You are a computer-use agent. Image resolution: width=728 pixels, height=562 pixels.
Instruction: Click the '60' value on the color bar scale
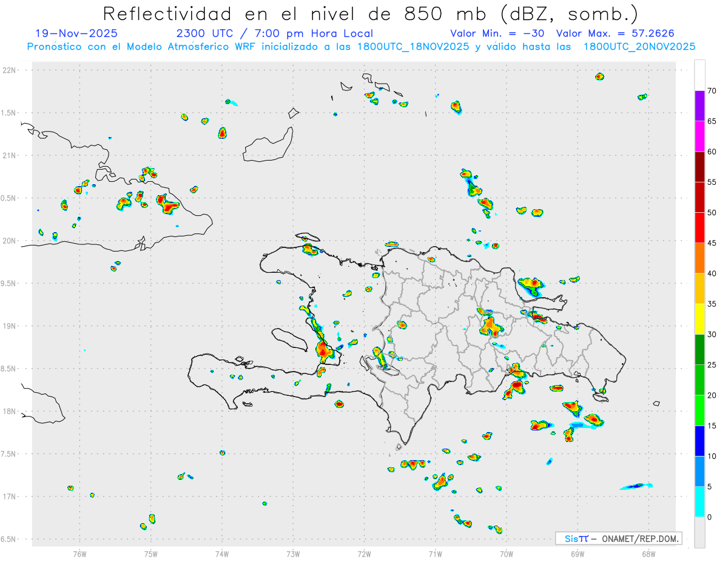[x=712, y=152]
